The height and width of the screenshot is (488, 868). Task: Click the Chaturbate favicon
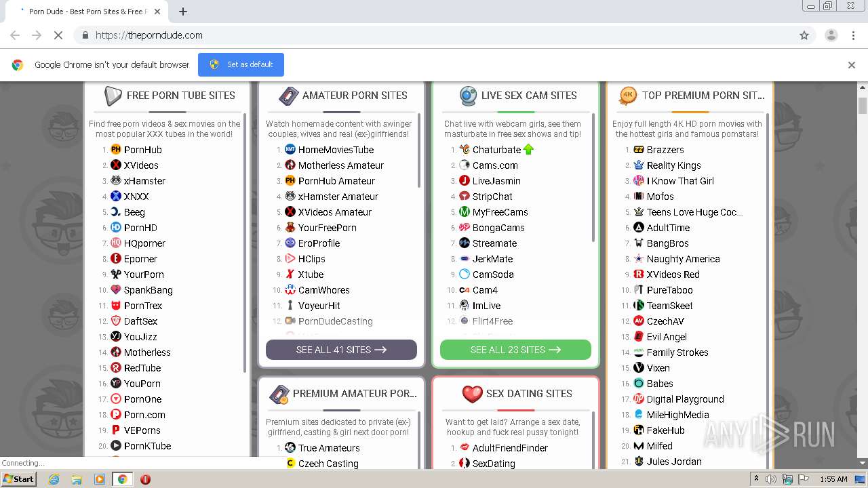pyautogui.click(x=465, y=150)
